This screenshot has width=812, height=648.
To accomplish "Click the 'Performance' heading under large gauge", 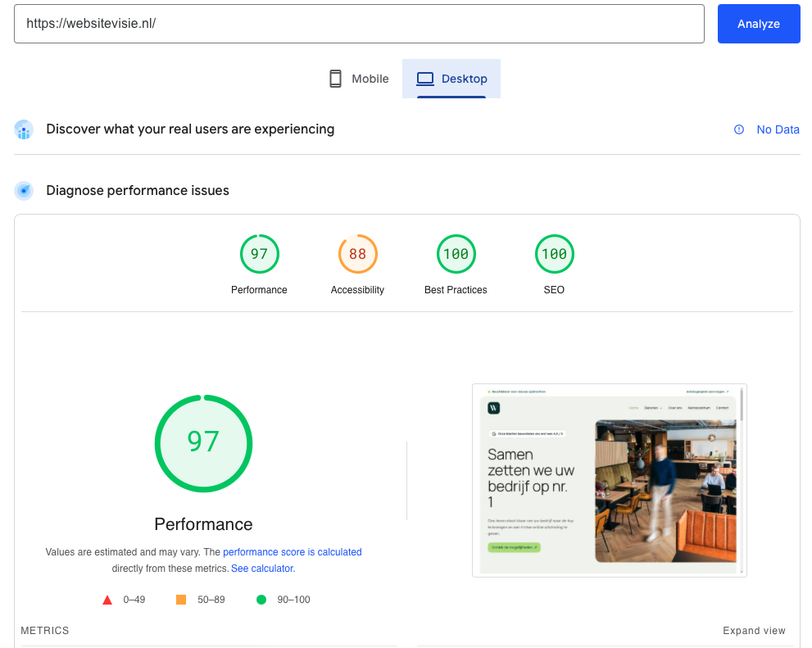I will coord(203,524).
